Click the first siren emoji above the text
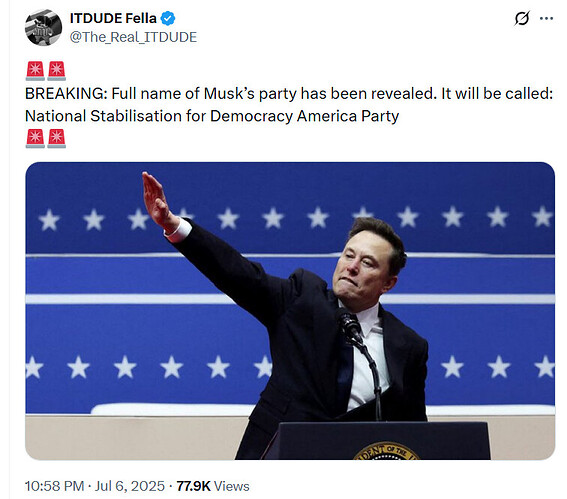This screenshot has height=499, width=567. [x=35, y=71]
